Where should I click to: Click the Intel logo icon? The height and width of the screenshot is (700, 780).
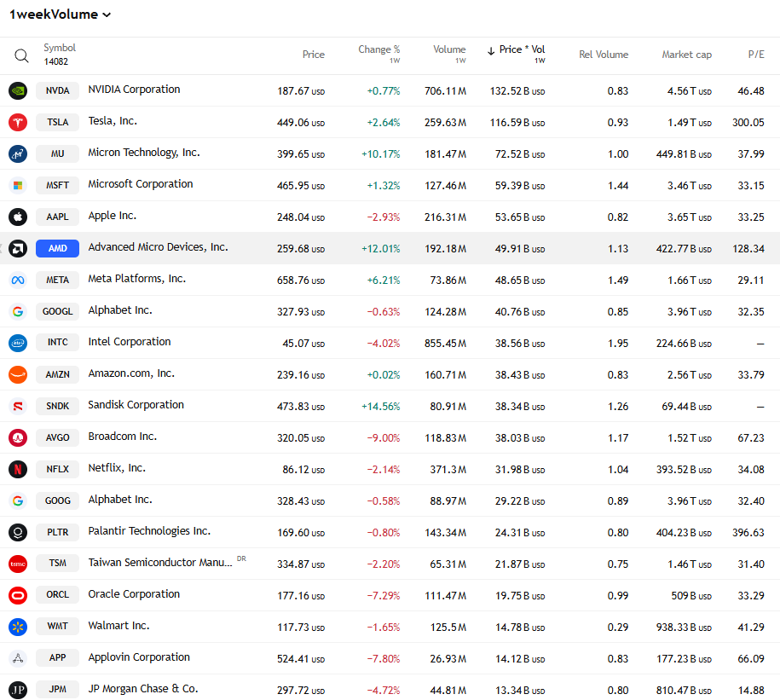click(18, 343)
